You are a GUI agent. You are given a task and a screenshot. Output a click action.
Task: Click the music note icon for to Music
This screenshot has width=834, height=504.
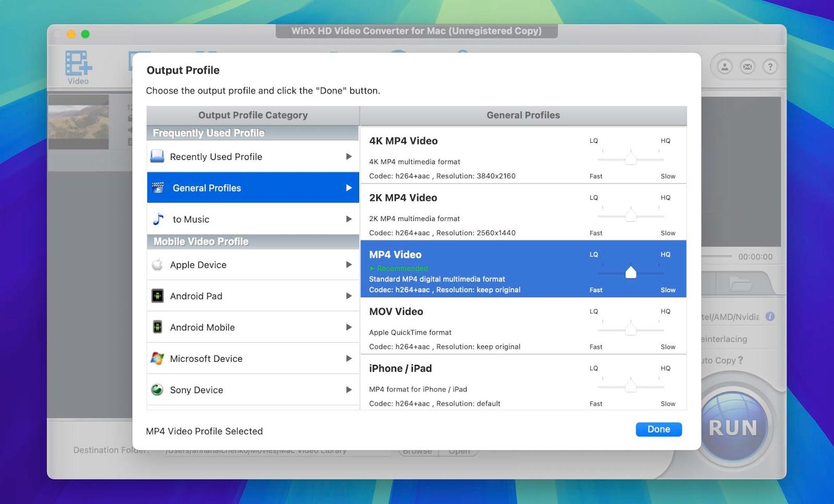158,219
